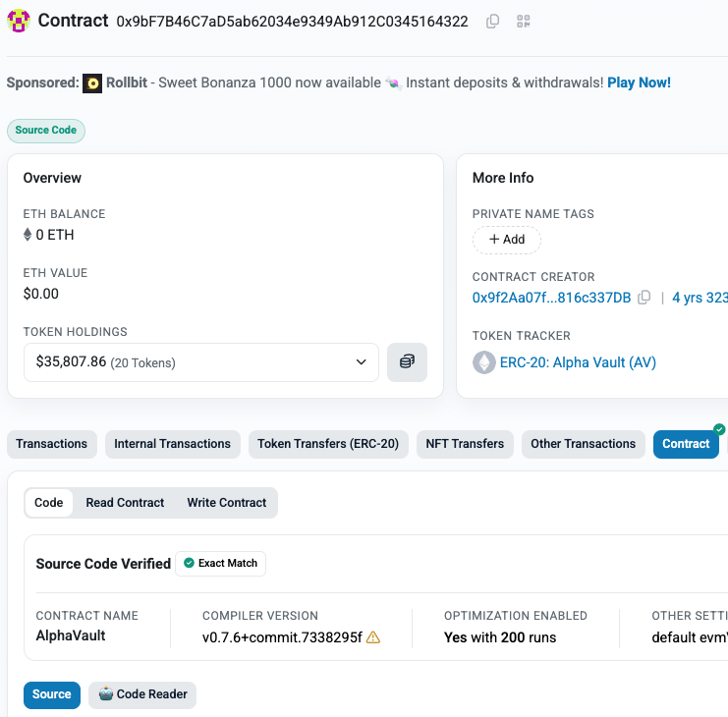Screen dimensions: 728x717
Task: Switch to Read Contract section
Action: coord(125,503)
